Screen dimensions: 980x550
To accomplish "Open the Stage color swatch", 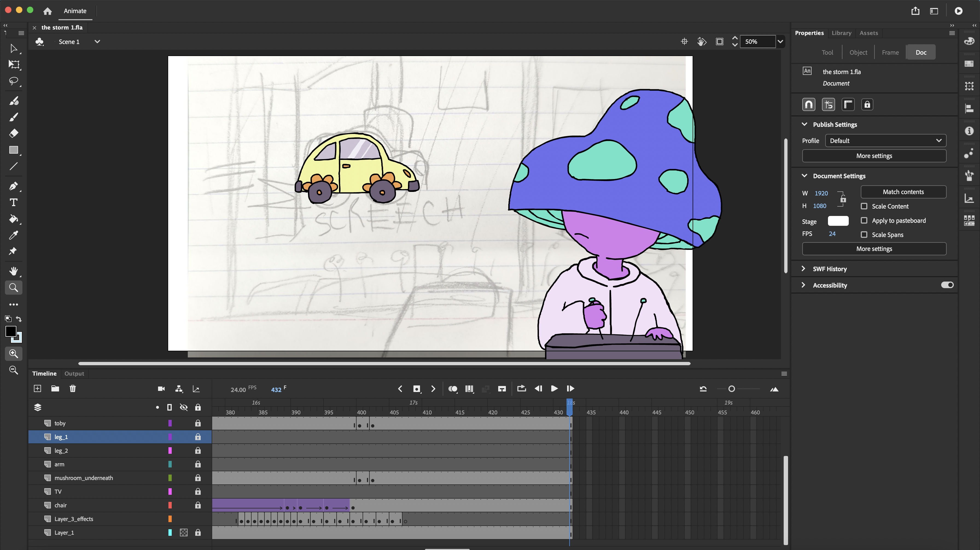I will click(x=838, y=221).
